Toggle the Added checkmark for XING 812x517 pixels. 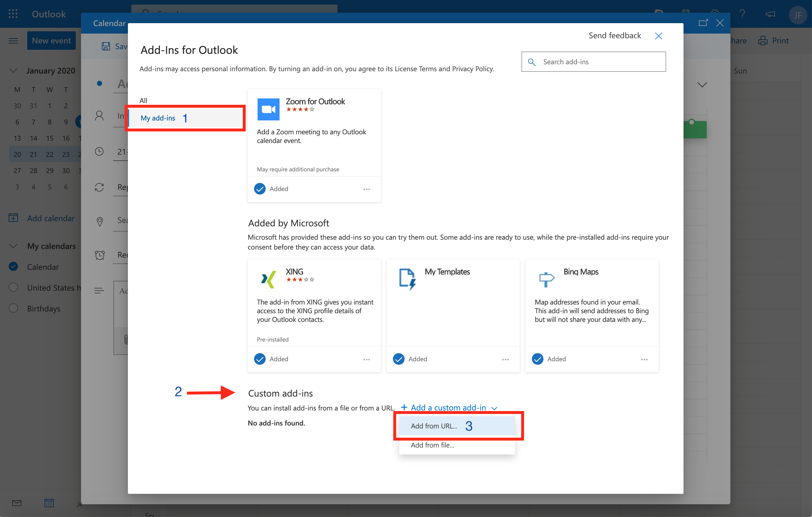coord(260,359)
